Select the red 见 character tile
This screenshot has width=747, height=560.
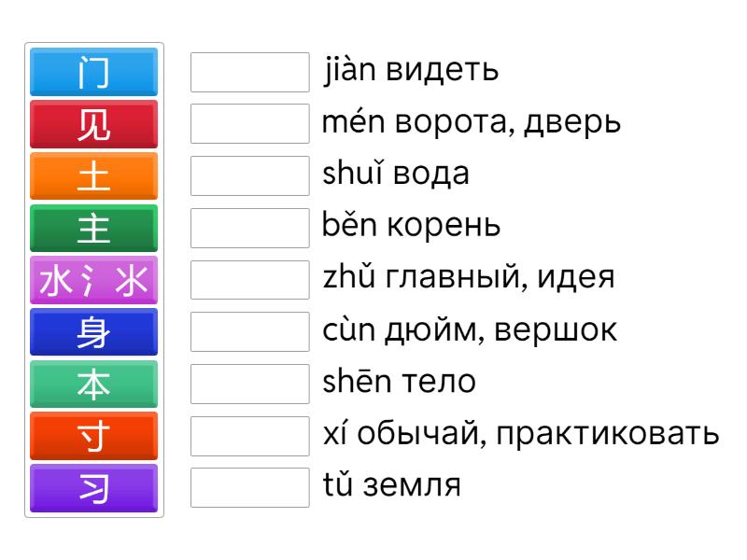[x=93, y=124]
